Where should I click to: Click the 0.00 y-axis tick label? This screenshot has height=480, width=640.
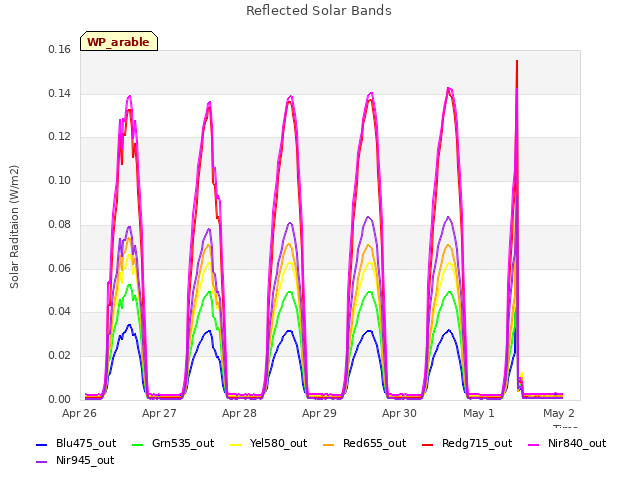click(x=60, y=399)
